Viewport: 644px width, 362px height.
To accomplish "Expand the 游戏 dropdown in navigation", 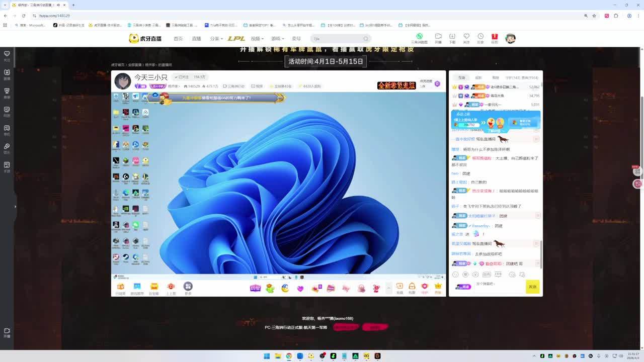I will (277, 39).
